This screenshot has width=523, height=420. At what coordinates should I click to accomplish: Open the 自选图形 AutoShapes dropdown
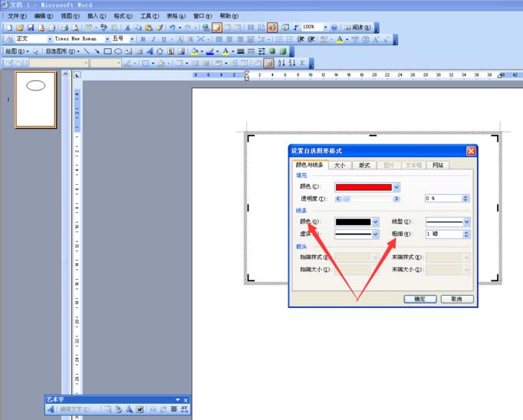coord(63,51)
